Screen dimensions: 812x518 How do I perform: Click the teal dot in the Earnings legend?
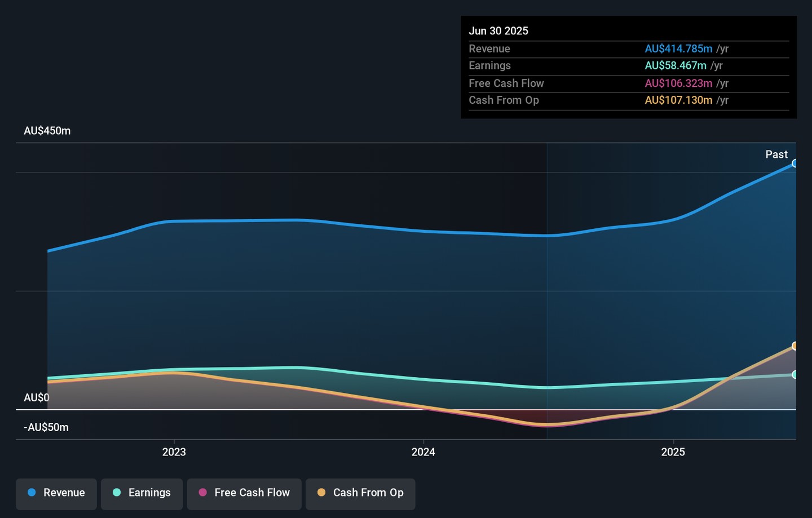tap(117, 493)
